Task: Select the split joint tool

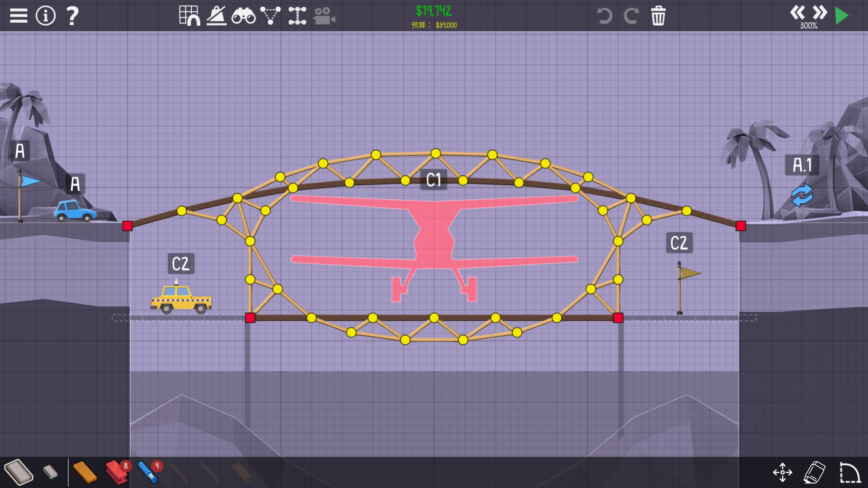Action: (x=297, y=16)
